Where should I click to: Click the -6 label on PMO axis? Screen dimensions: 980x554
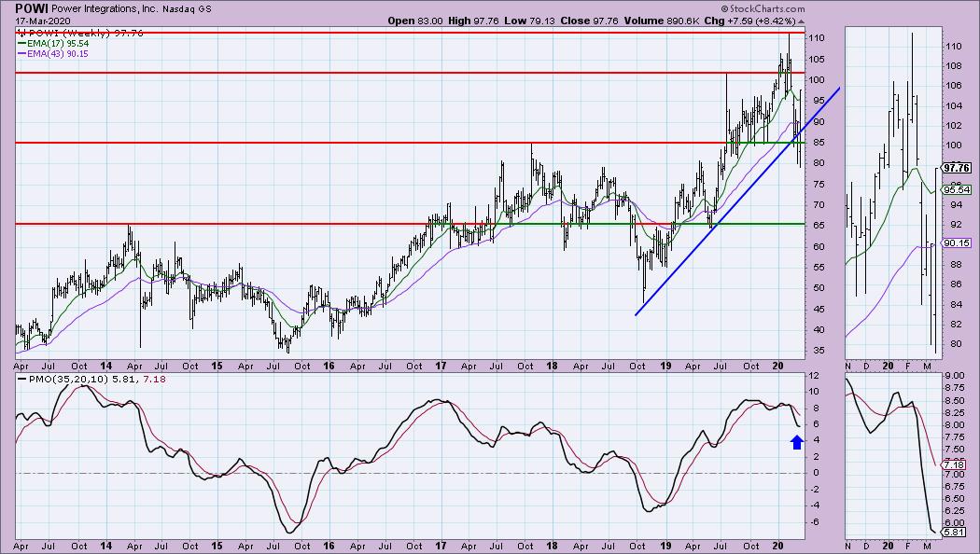pyautogui.click(x=814, y=522)
